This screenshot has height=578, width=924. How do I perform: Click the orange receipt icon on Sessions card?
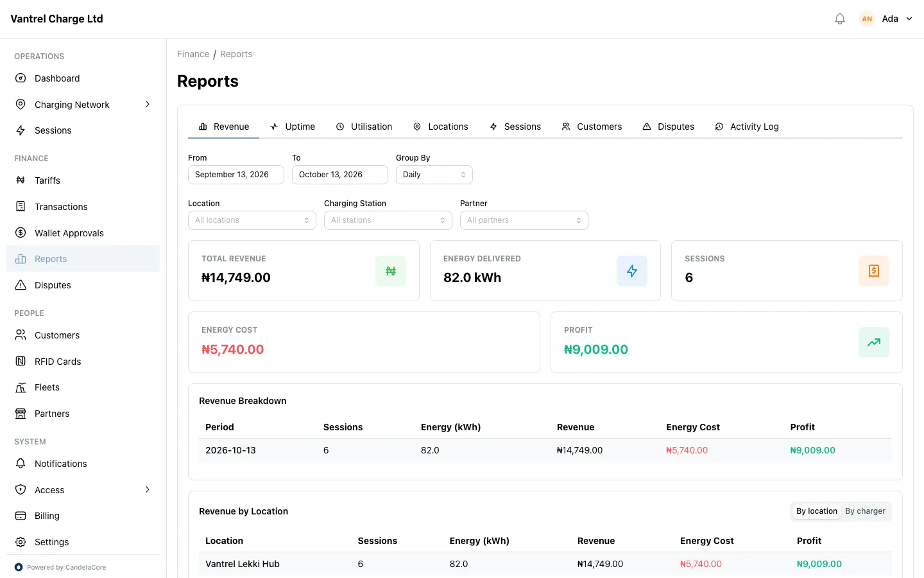874,271
